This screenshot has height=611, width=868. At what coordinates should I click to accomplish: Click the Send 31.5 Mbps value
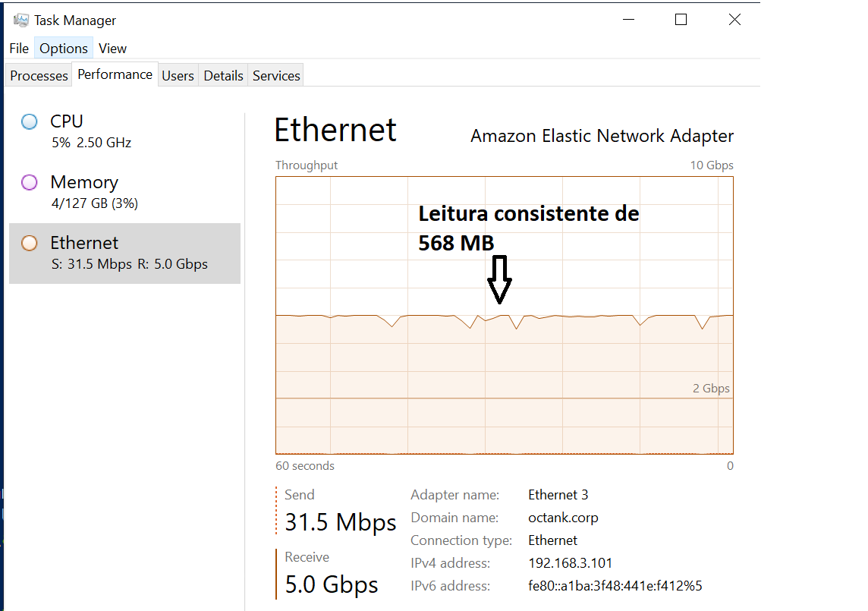341,522
